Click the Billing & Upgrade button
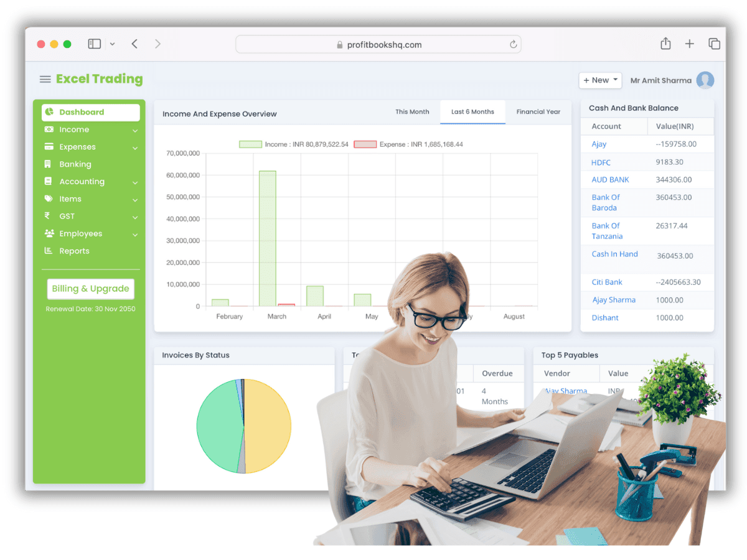 (90, 289)
